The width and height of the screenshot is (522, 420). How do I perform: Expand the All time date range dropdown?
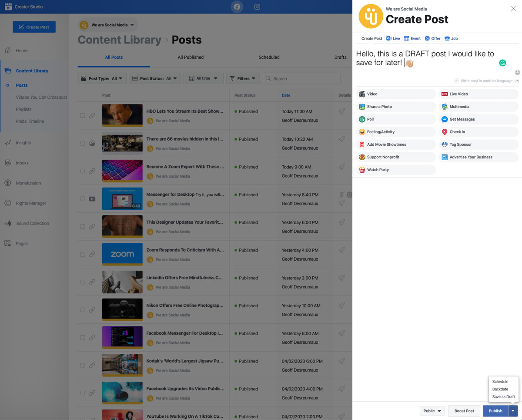click(x=203, y=78)
